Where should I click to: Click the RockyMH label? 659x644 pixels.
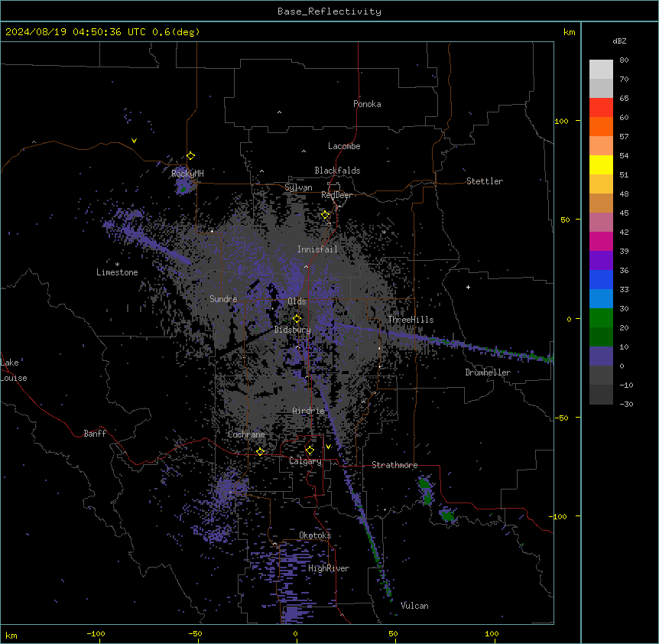(187, 173)
